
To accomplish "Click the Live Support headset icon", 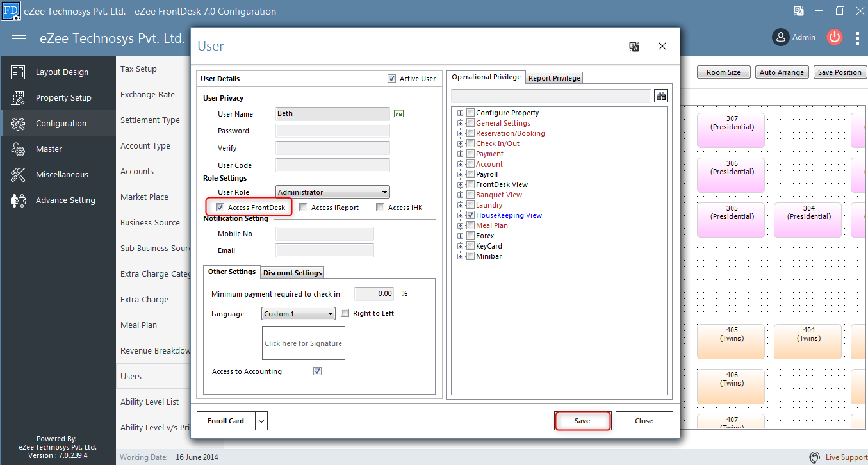I will [814, 457].
